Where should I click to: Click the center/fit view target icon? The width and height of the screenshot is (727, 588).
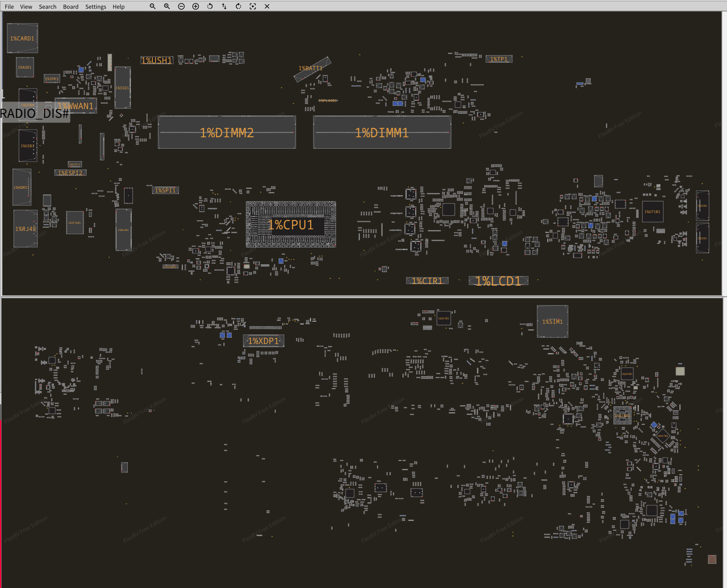pos(253,6)
